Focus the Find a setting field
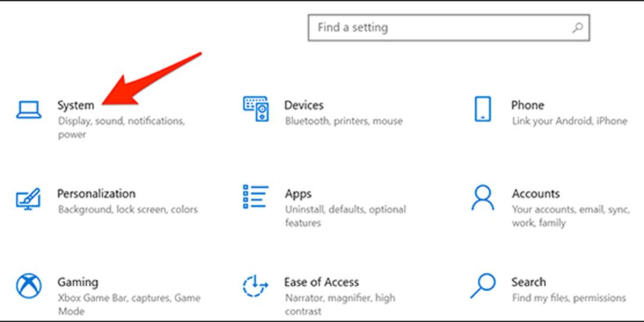 click(448, 28)
